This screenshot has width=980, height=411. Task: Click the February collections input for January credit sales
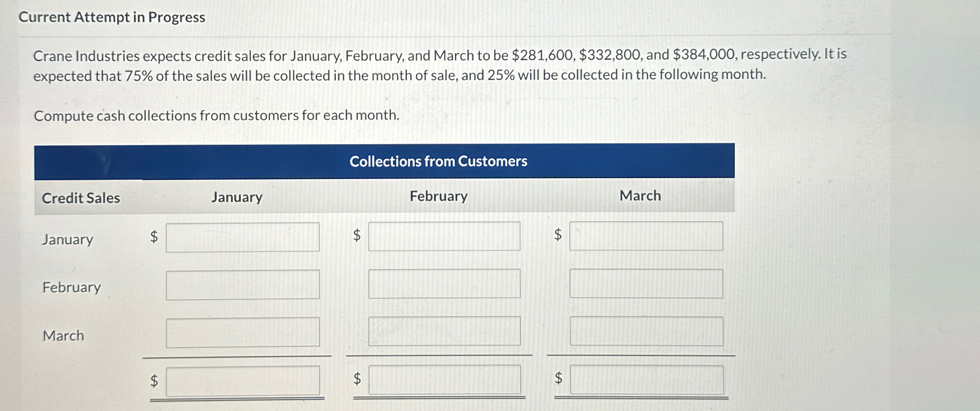point(444,235)
